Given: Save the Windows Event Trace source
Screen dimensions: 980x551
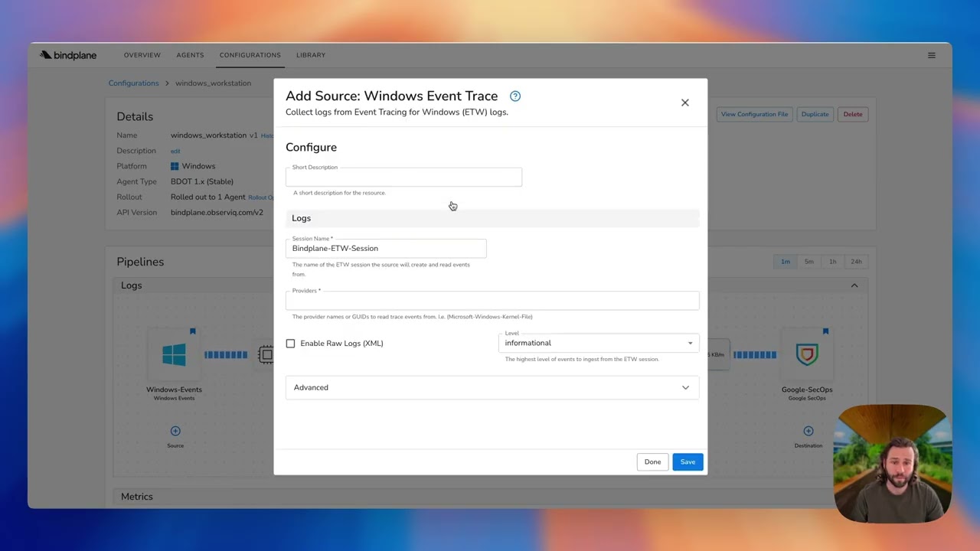Looking at the screenshot, I should (x=688, y=461).
